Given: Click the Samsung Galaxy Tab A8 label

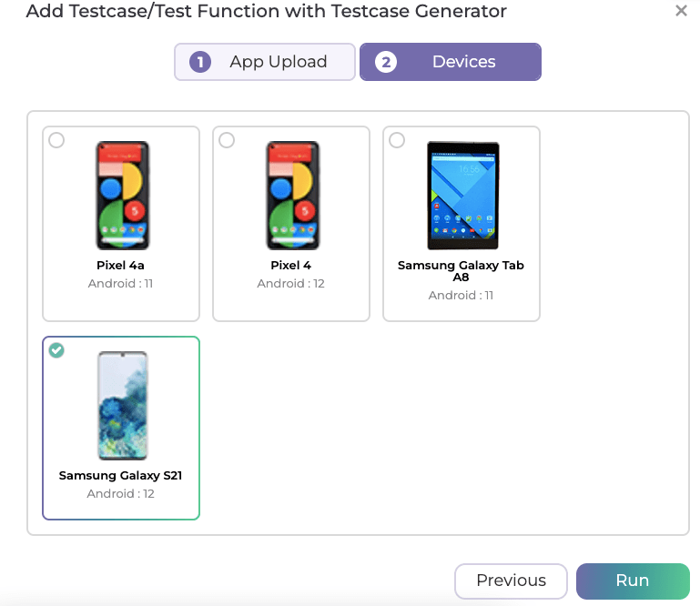Looking at the screenshot, I should click(x=462, y=271).
